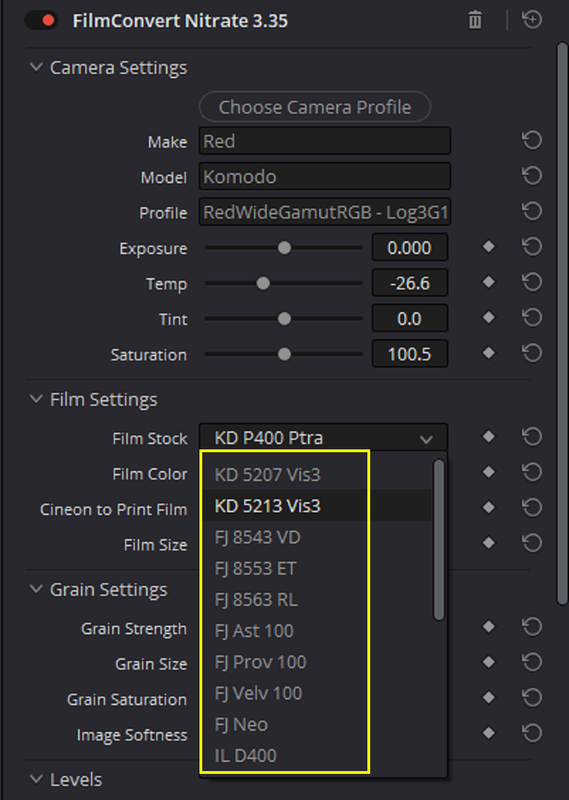Collapse the Film Settings section
The width and height of the screenshot is (569, 800).
click(36, 399)
